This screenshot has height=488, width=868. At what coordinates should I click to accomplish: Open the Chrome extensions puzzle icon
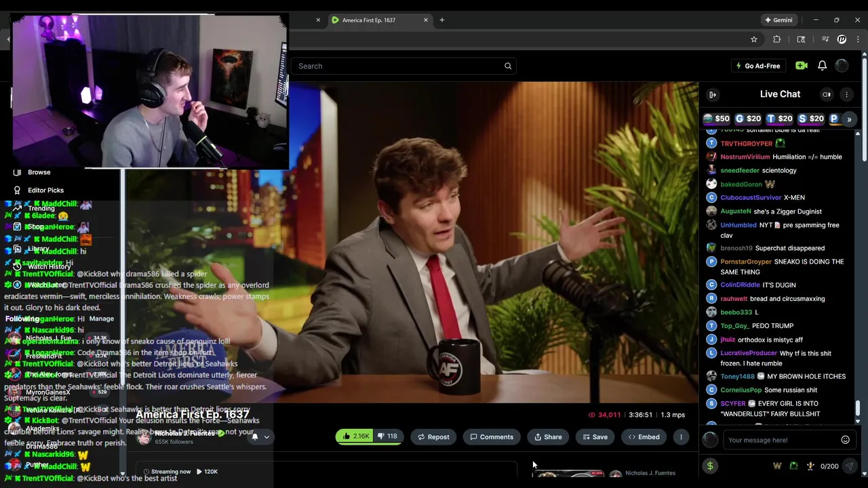click(x=776, y=39)
